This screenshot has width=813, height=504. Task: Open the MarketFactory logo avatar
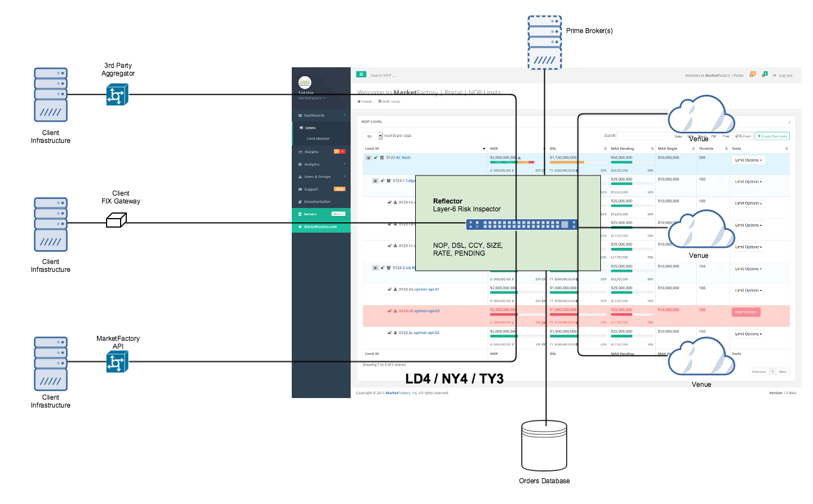(305, 83)
